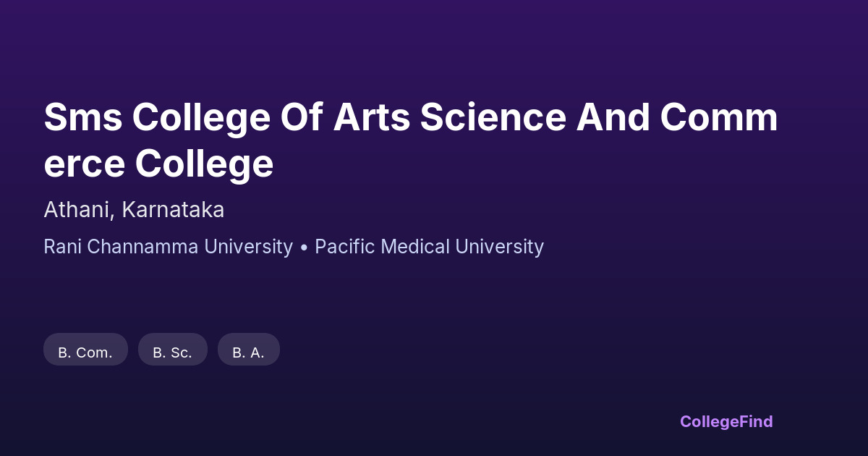Click the word Rani in university name
868x456 pixels.
point(62,247)
